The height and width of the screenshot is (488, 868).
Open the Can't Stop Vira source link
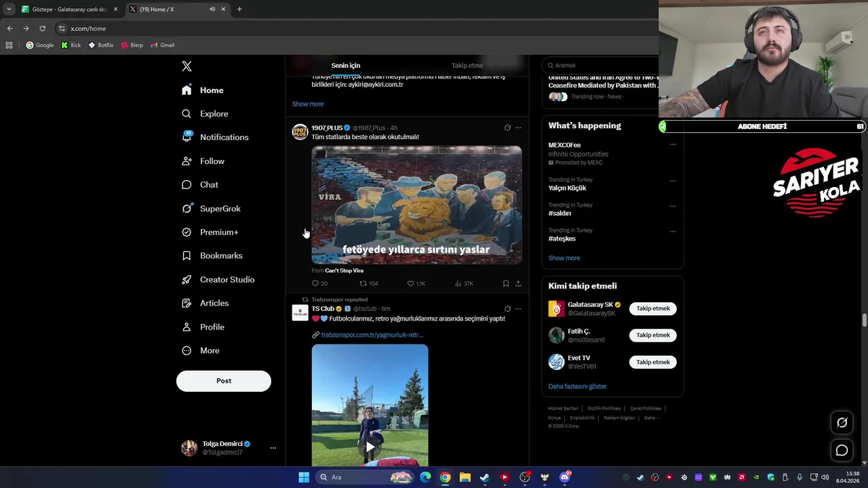coord(344,270)
